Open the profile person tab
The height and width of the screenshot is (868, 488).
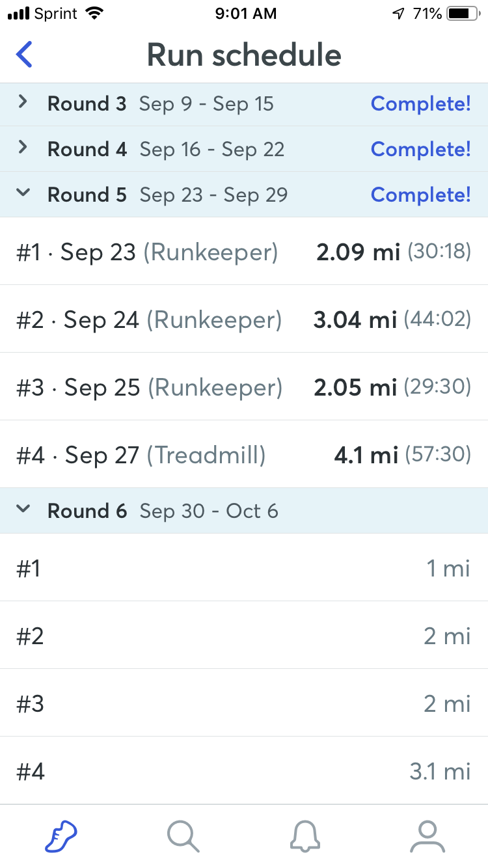pyautogui.click(x=427, y=835)
